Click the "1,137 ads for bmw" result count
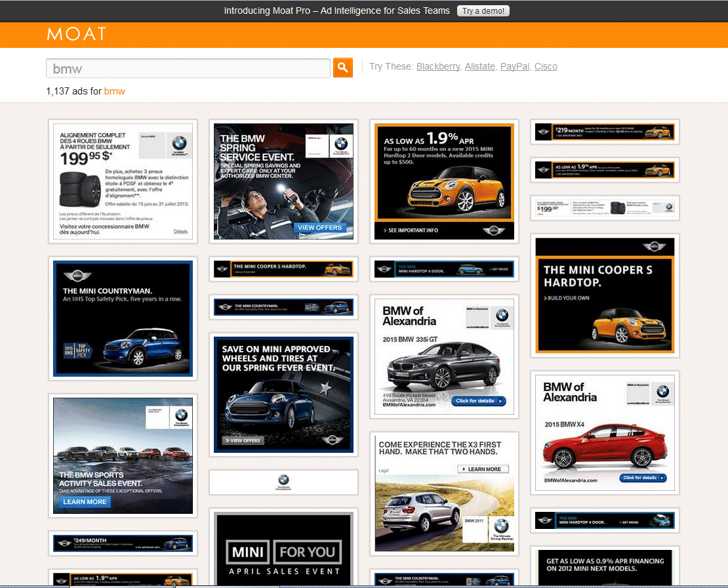728x588 pixels. (85, 91)
